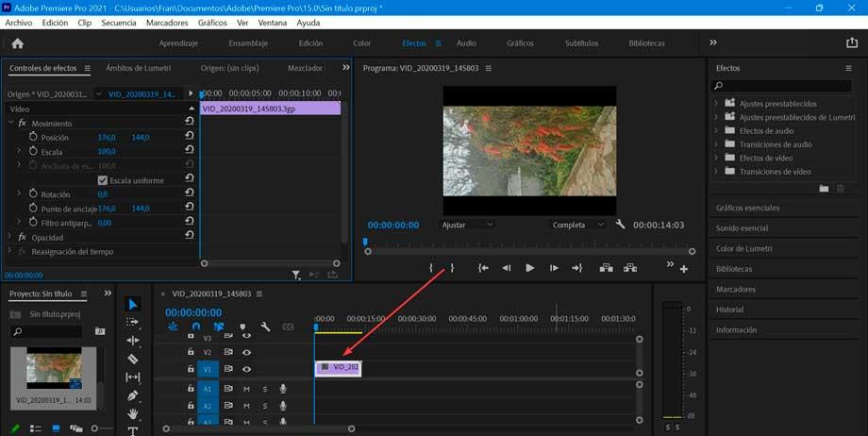Open the program monitor Button Editor plus
The width and height of the screenshot is (868, 436).
tap(684, 269)
